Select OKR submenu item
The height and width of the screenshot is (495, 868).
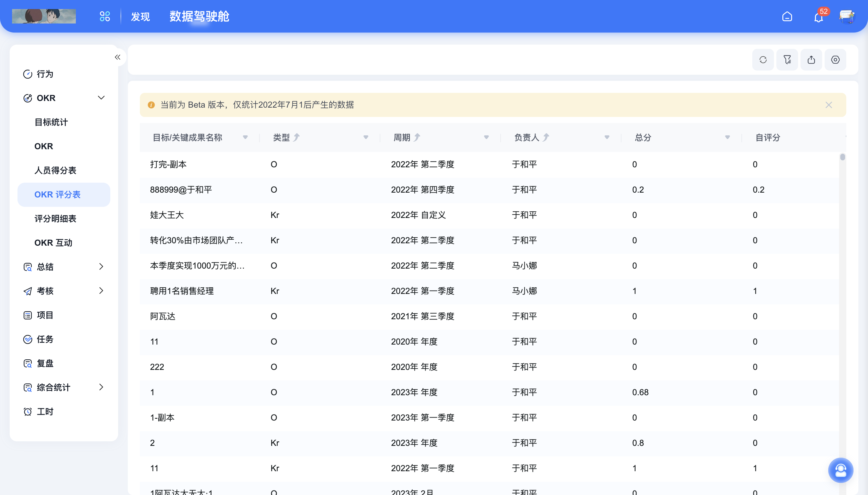pos(64,146)
